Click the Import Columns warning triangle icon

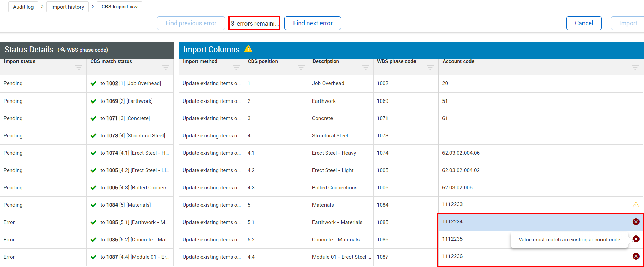point(248,49)
